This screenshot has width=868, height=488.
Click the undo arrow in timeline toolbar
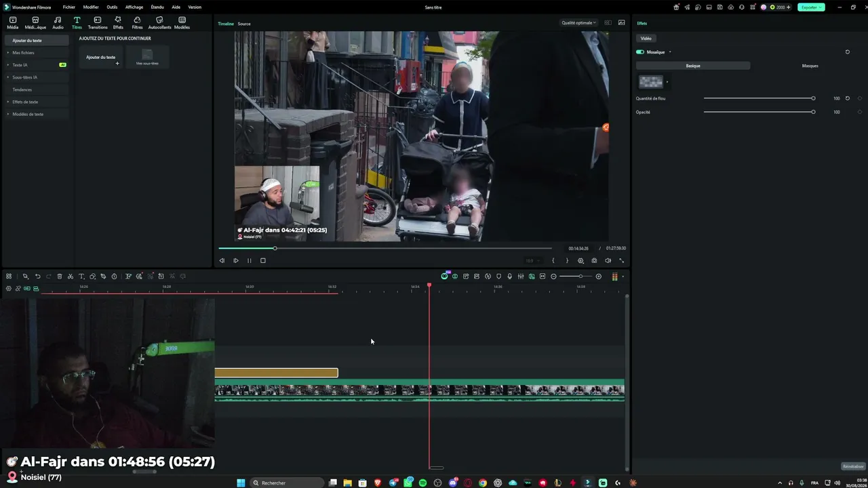[x=37, y=277]
